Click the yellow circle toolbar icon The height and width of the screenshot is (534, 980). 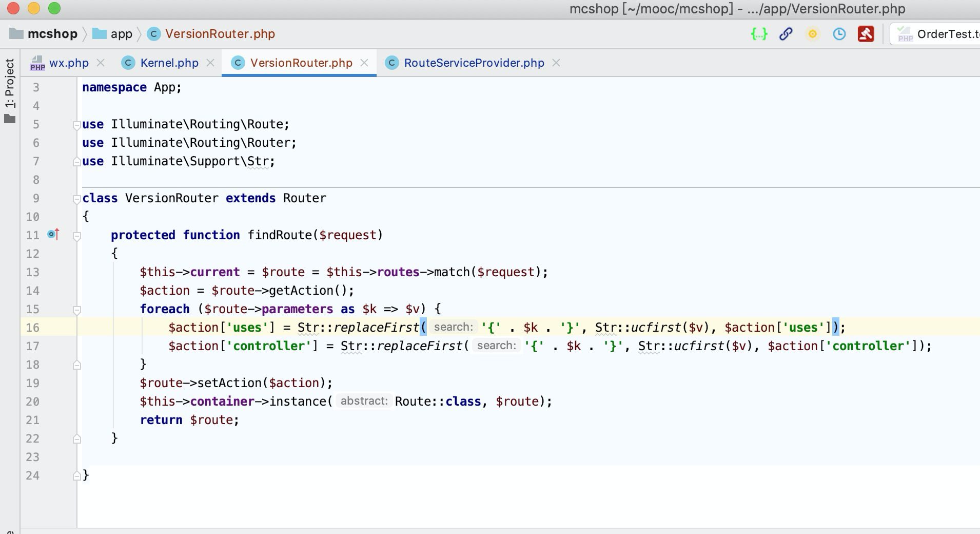[x=812, y=34]
